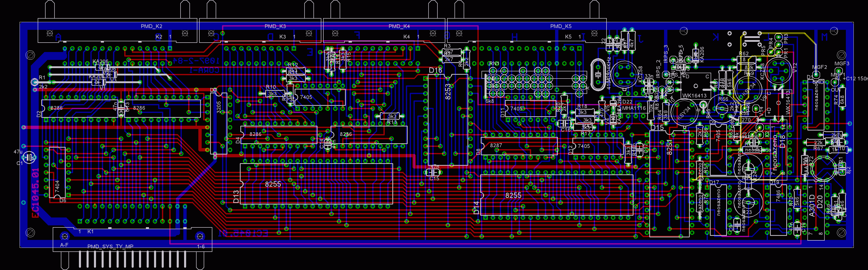Select the RN1 resistor network
Viewport: 868px width, 270px height.
494,63
